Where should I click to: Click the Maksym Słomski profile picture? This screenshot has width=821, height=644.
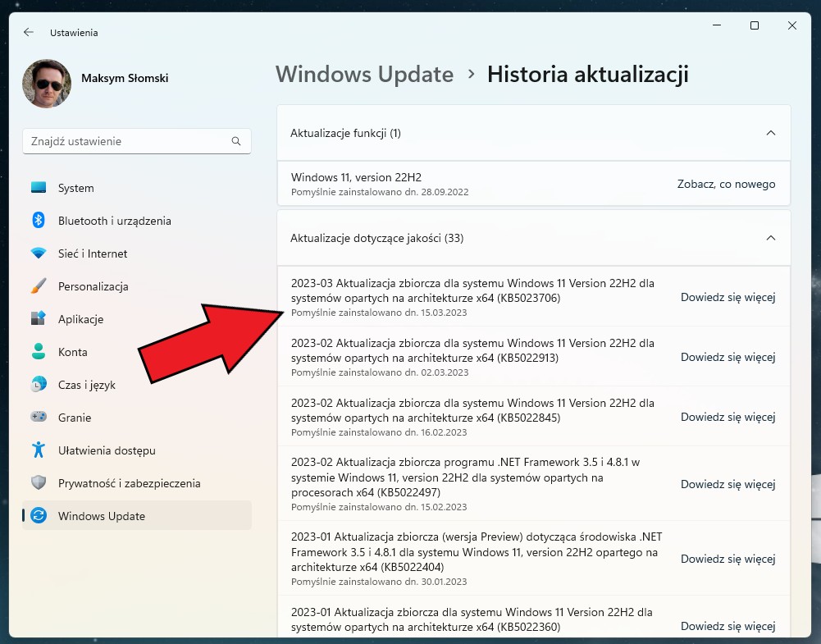(47, 84)
